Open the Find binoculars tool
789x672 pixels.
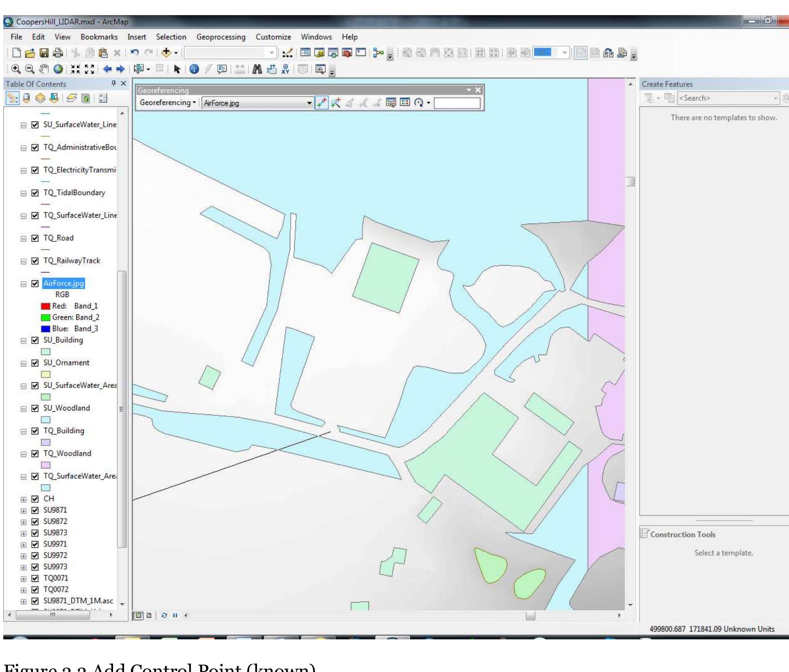click(x=257, y=69)
